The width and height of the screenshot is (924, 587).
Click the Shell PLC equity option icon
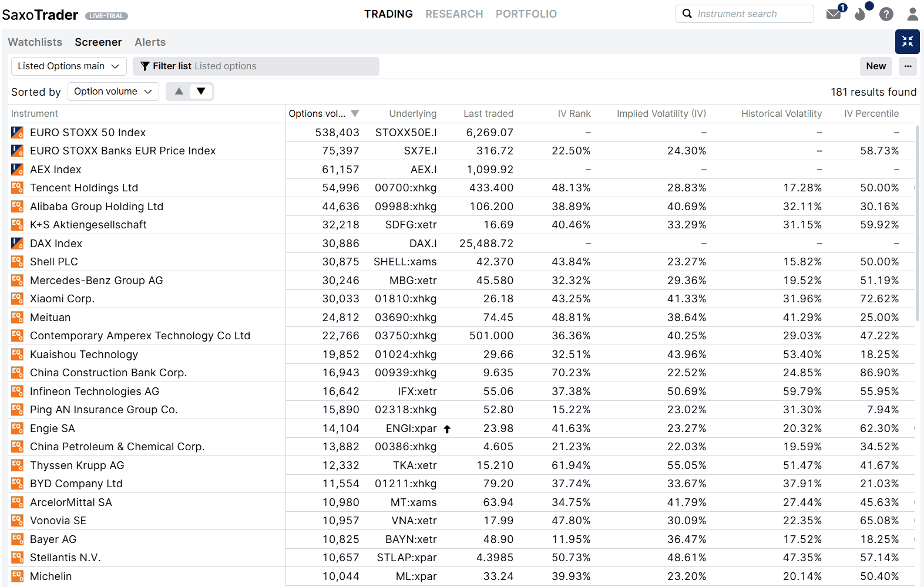click(x=17, y=262)
